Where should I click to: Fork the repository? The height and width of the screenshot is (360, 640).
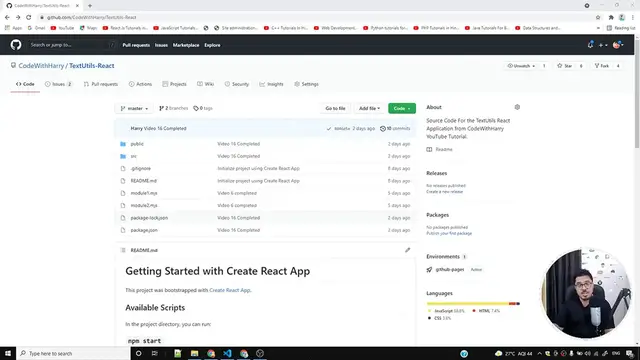pyautogui.click(x=602, y=66)
